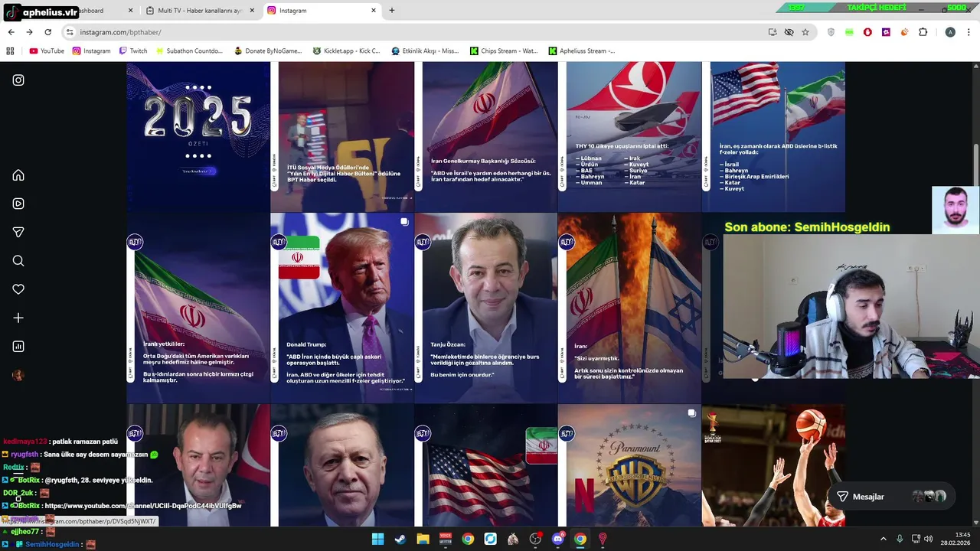980x551 pixels.
Task: Open the Paramount Warner Bros post
Action: point(629,465)
